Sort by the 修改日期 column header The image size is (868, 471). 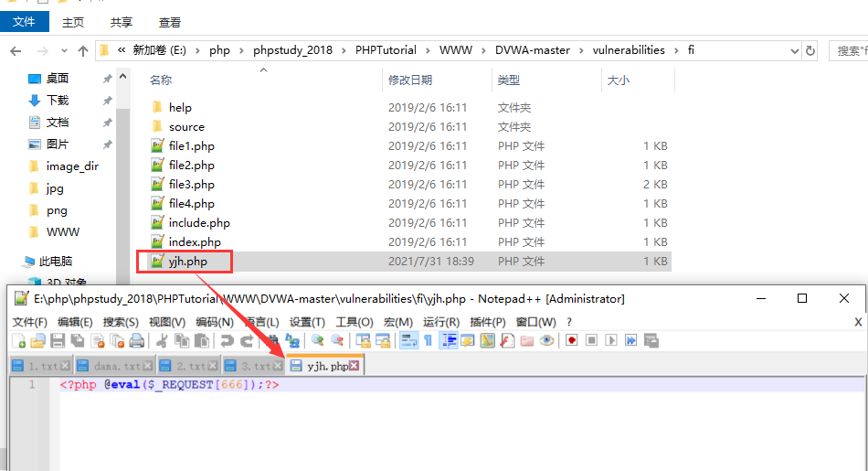[437, 80]
